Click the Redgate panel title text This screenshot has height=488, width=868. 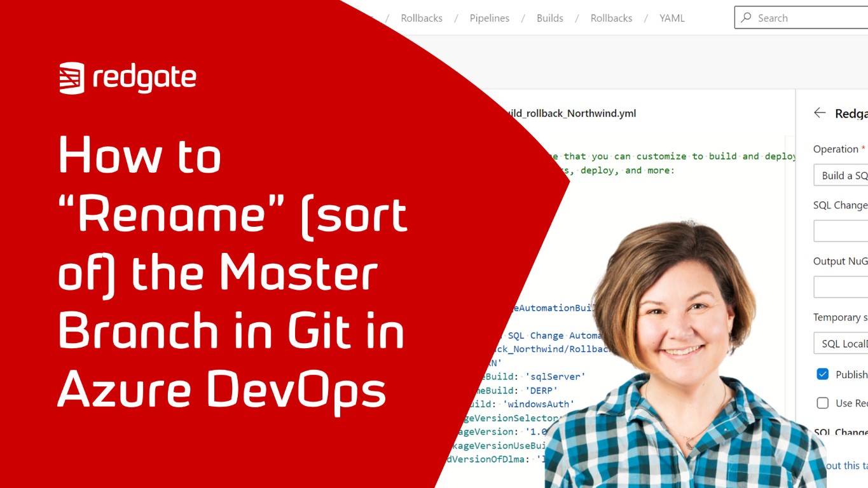(x=852, y=113)
